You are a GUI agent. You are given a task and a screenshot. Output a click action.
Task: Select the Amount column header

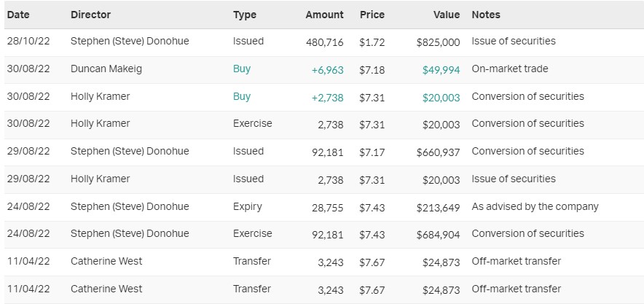(324, 15)
